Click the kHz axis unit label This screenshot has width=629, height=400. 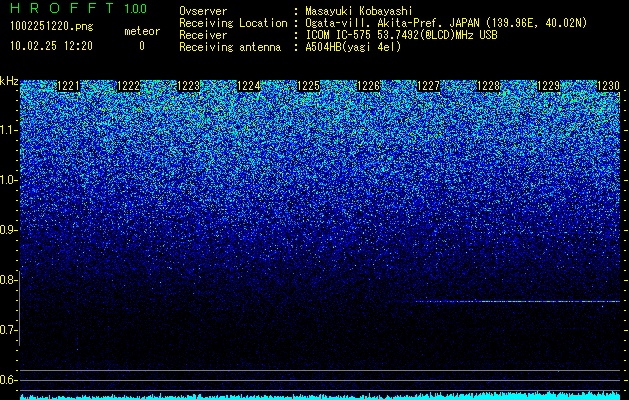click(x=9, y=81)
